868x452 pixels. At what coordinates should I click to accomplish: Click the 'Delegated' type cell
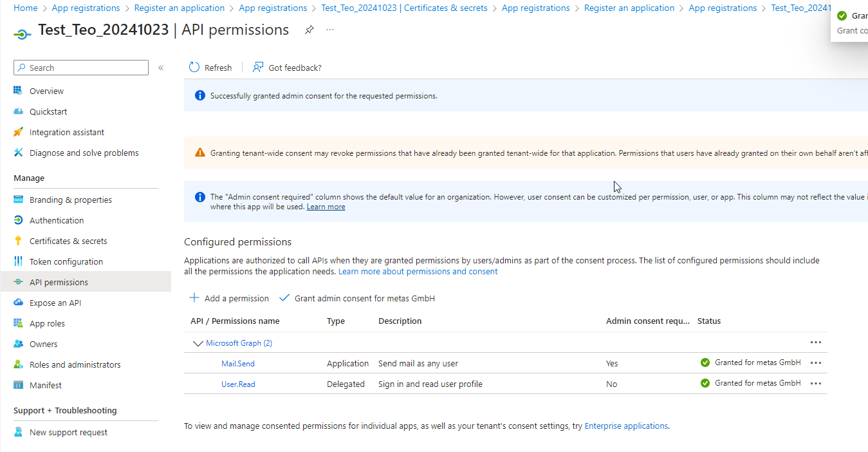[x=346, y=384]
